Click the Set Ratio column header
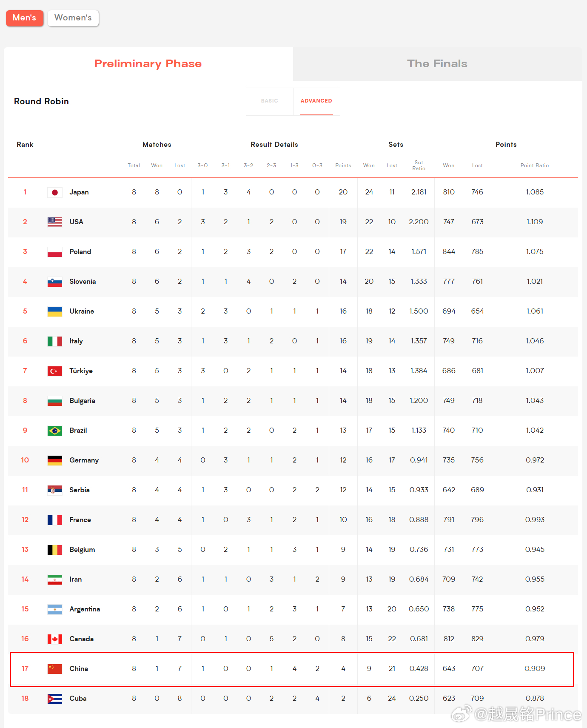Image resolution: width=587 pixels, height=728 pixels. (419, 166)
